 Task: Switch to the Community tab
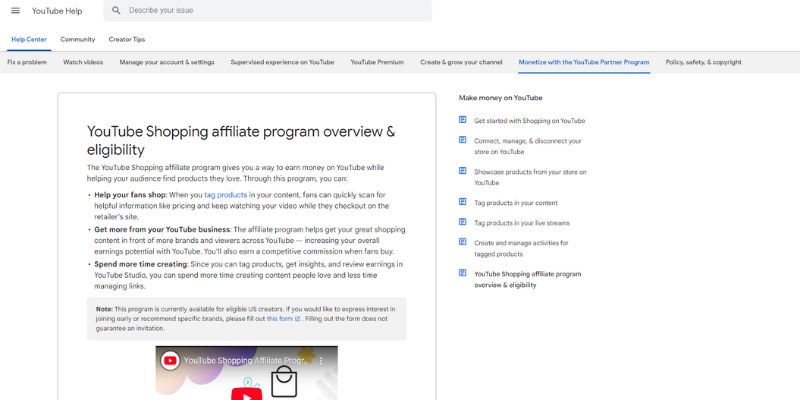coord(78,39)
